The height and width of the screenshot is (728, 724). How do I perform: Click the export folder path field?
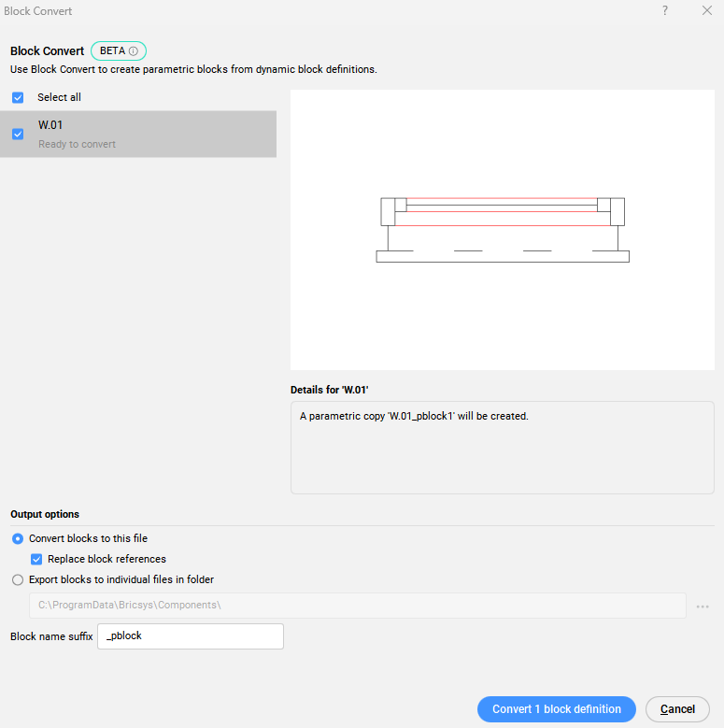click(x=358, y=606)
